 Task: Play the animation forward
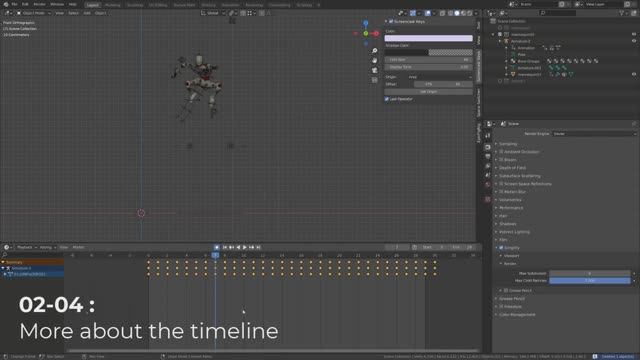pos(245,247)
